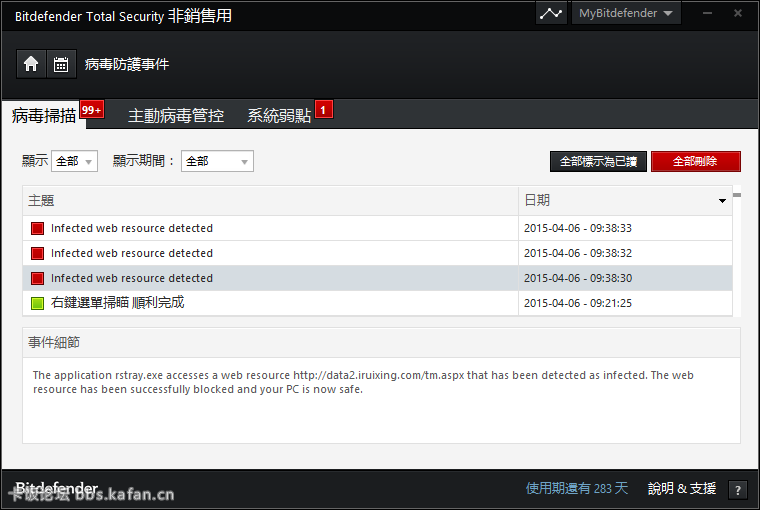
Task: Sort by clicking the 日期 column arrow
Action: 722,201
